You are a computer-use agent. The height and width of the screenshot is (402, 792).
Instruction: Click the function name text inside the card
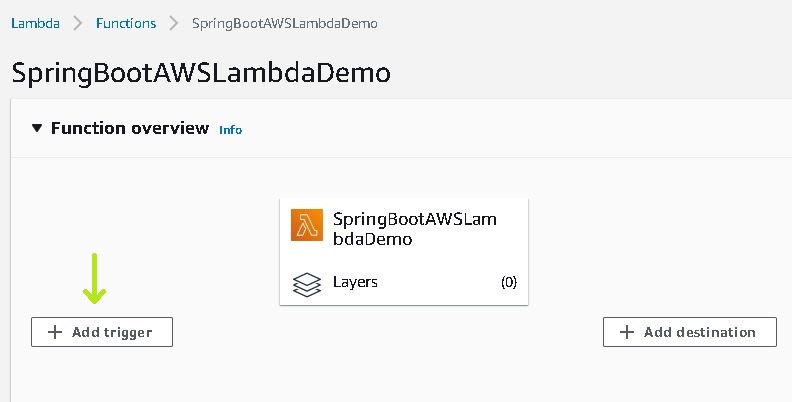415,229
